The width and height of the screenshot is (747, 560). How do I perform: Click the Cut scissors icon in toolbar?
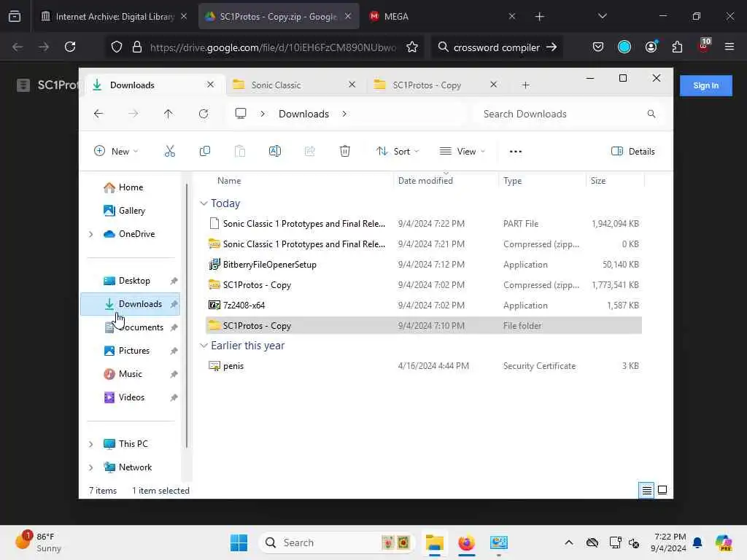point(169,152)
